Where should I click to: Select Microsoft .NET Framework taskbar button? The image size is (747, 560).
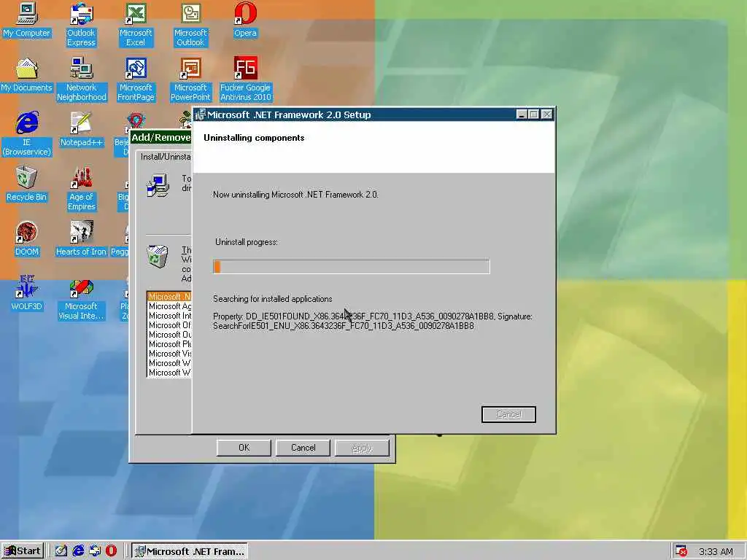coord(190,551)
